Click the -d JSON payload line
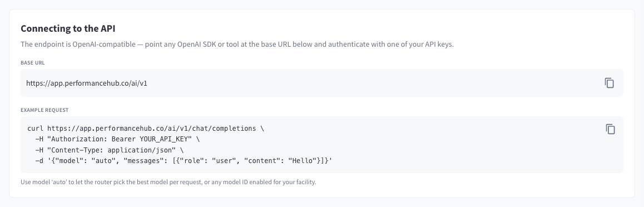This screenshot has width=644, height=207. click(x=184, y=161)
